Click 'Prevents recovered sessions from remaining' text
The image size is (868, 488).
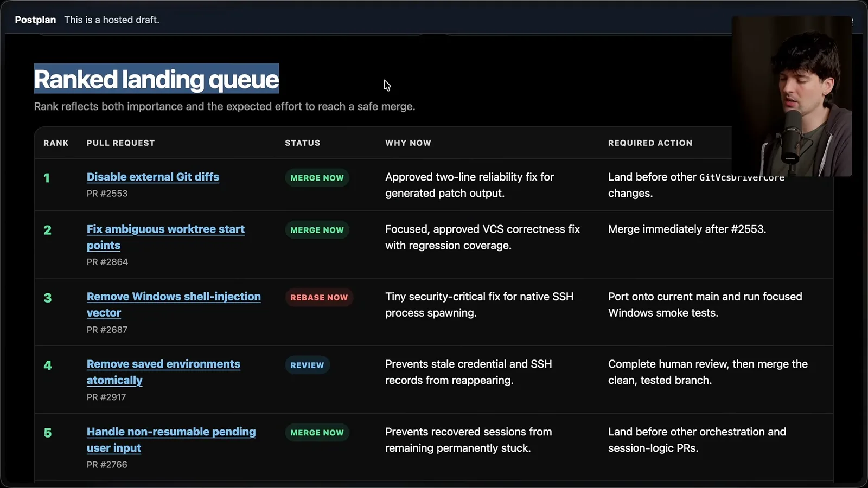pyautogui.click(x=469, y=440)
